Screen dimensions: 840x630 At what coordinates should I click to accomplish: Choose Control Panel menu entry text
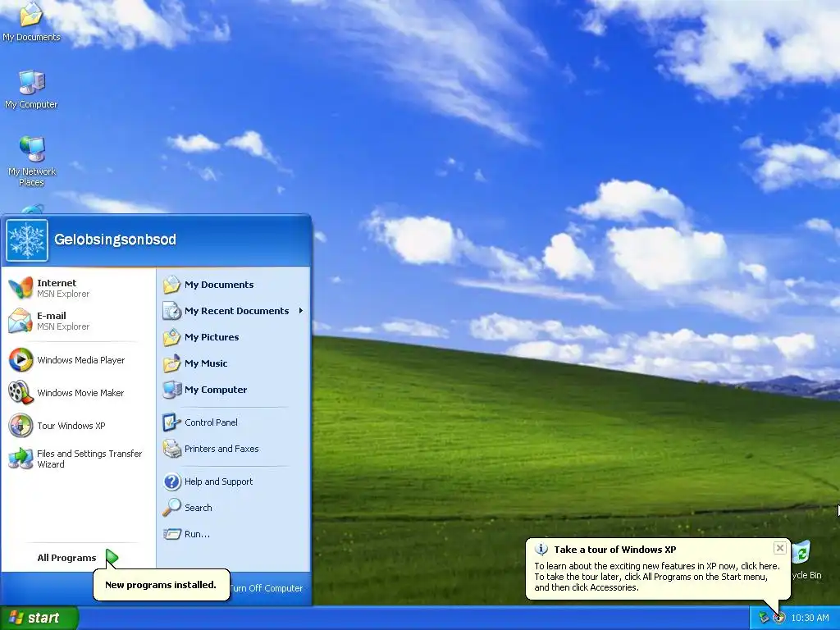click(211, 422)
